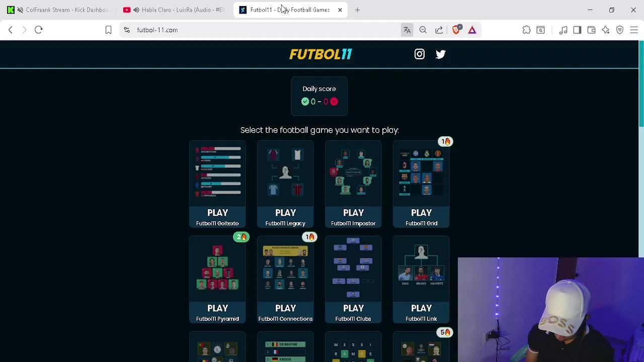The height and width of the screenshot is (362, 644).
Task: Open Brave Rewards triangle icon
Action: (x=472, y=30)
